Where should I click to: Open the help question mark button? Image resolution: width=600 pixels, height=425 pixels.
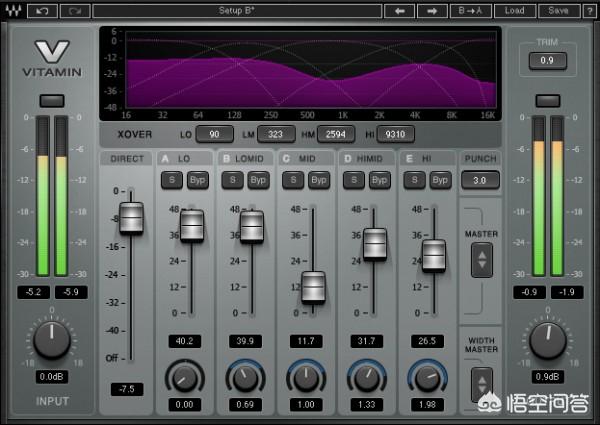(x=589, y=11)
